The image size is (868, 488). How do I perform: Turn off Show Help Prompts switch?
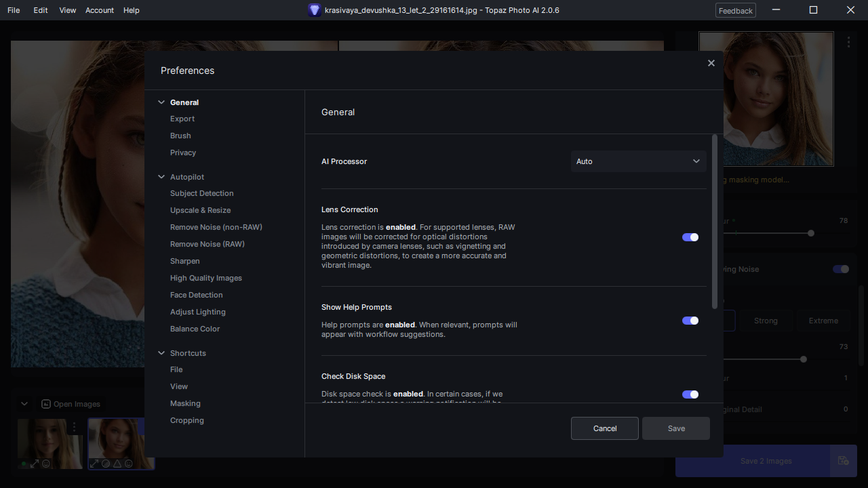click(x=690, y=321)
